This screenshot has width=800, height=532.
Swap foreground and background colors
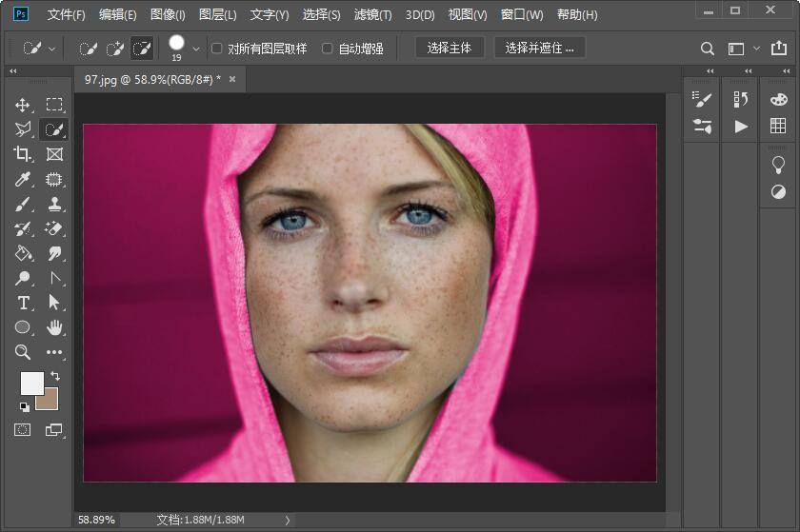point(54,376)
